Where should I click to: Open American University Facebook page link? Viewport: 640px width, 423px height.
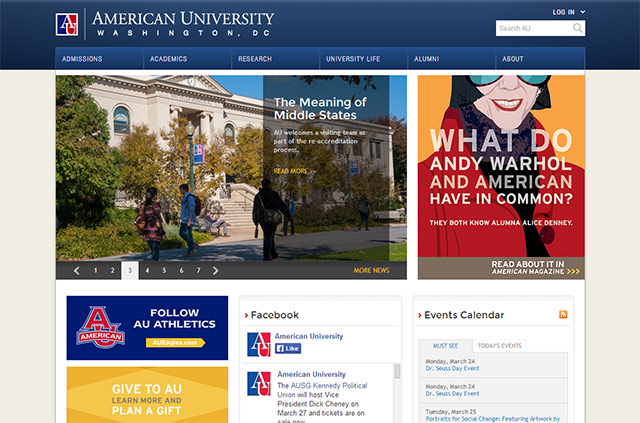click(x=309, y=336)
